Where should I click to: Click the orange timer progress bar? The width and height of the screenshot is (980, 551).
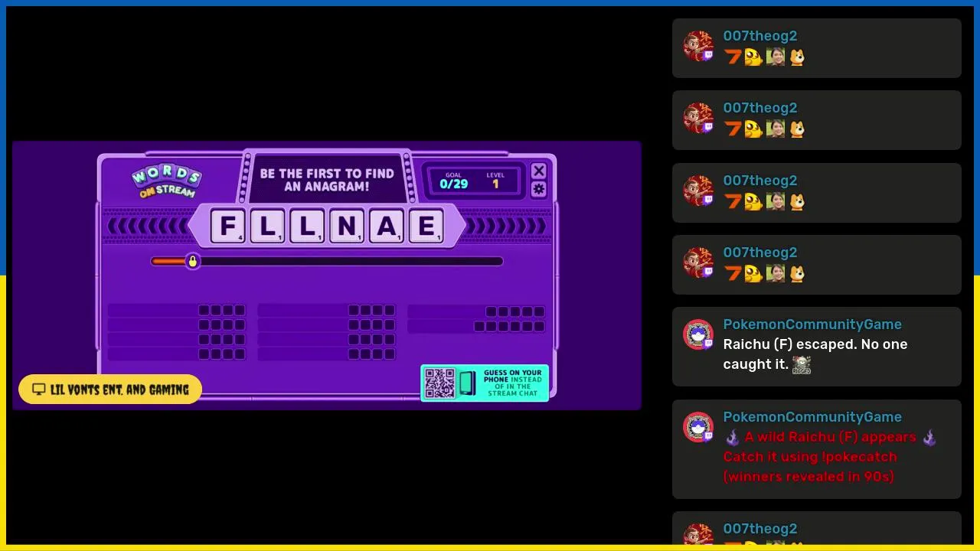coord(168,261)
